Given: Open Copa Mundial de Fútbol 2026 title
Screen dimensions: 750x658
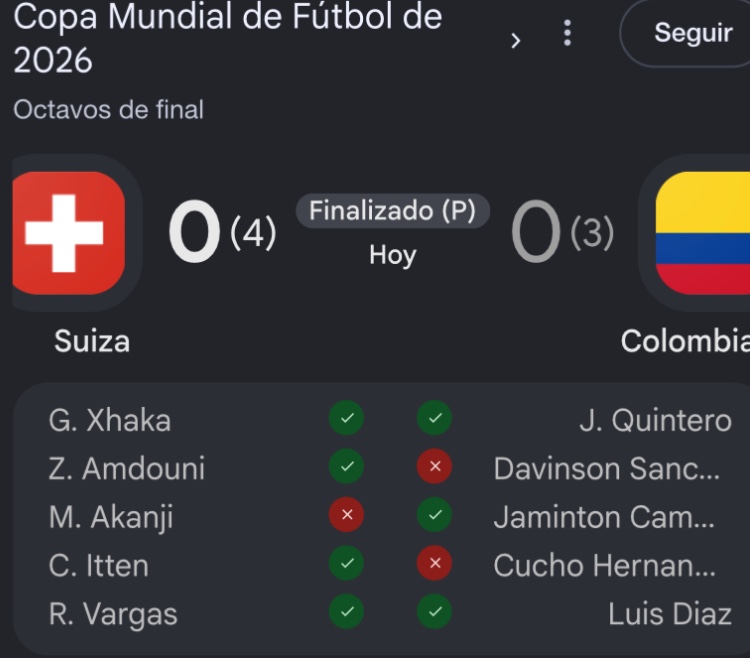Looking at the screenshot, I should tap(228, 38).
